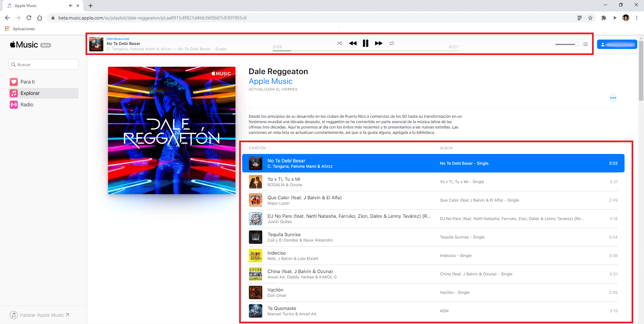Close the Apple Music tab
The image size is (644, 324).
coord(78,6)
